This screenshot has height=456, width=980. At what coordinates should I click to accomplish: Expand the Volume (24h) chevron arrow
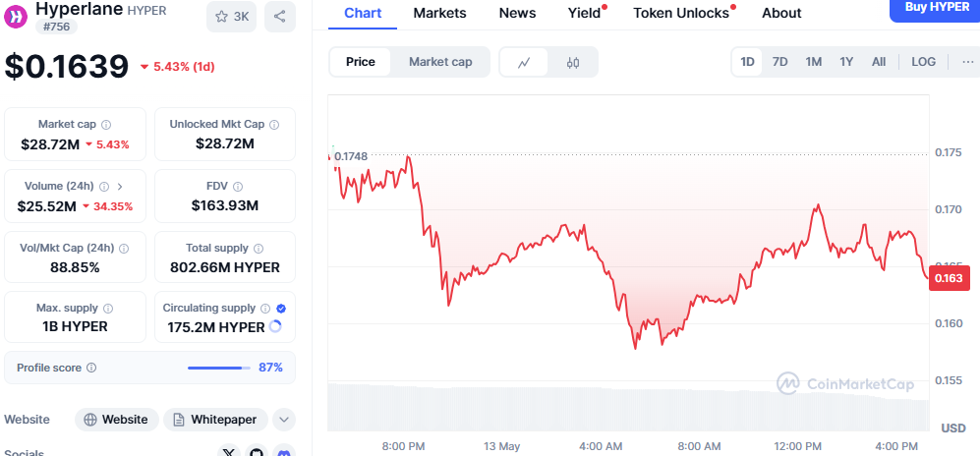120,186
